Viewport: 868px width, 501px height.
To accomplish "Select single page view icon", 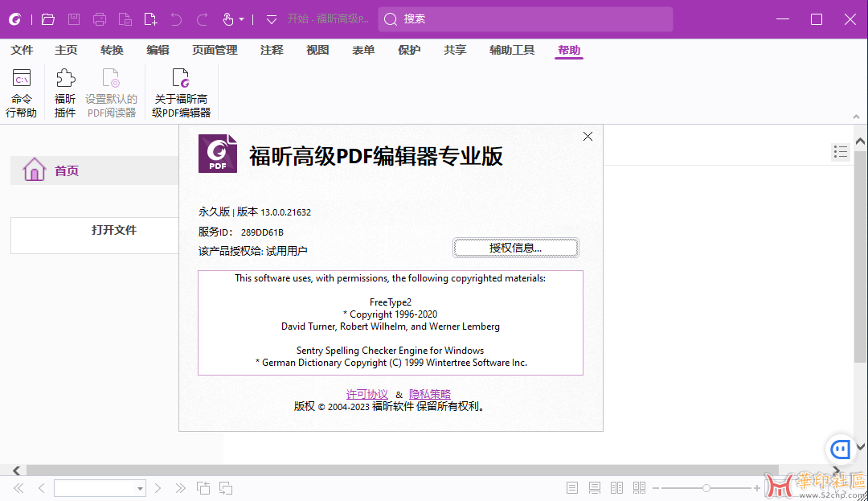I will coord(572,487).
